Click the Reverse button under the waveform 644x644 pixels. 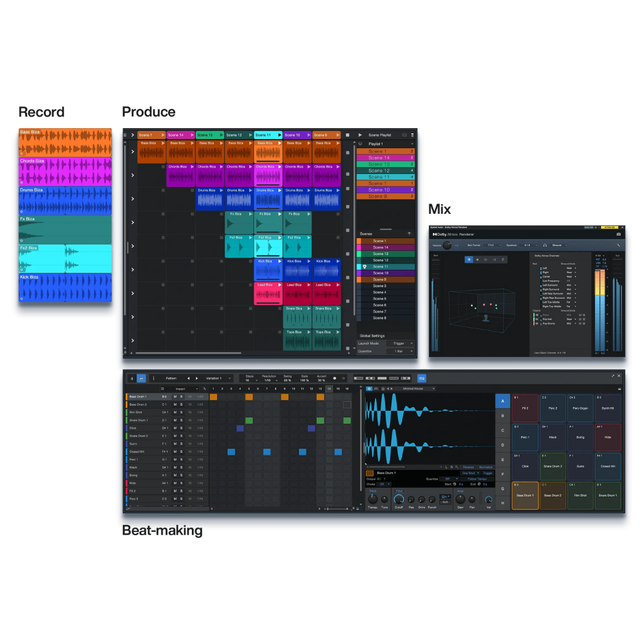468,467
